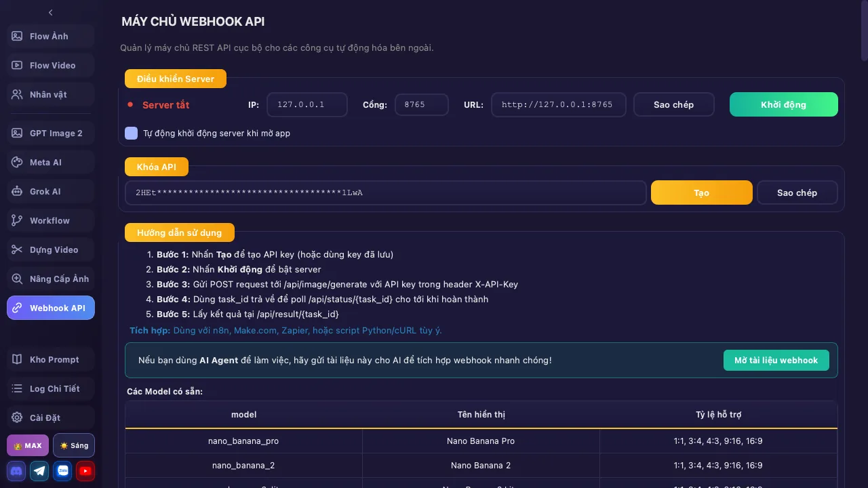This screenshot has height=488, width=868.
Task: Enable auto-start server on app open
Action: pos(132,134)
